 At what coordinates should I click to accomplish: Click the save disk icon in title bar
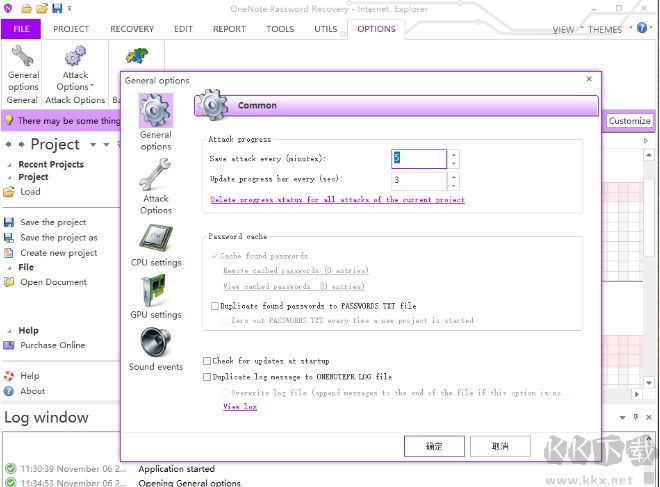click(x=57, y=8)
